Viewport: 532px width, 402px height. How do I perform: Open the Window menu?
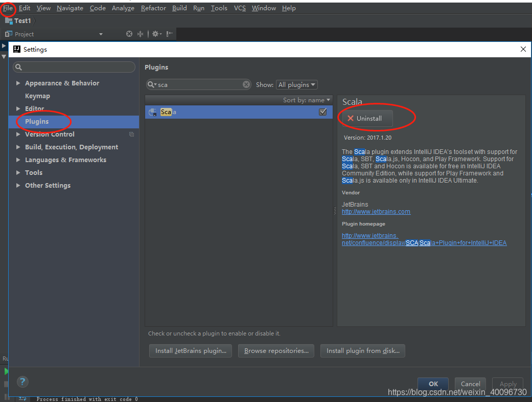point(264,8)
